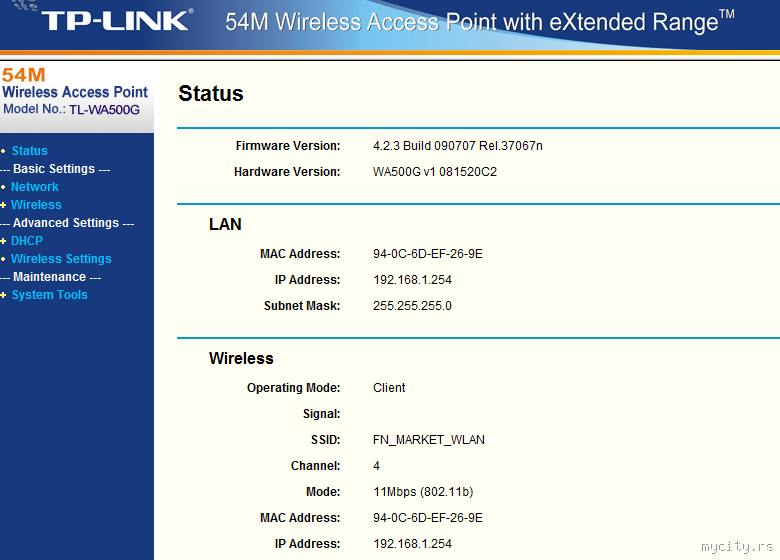The height and width of the screenshot is (560, 780).
Task: Click the TP-LINK logo in the header
Action: click(117, 21)
